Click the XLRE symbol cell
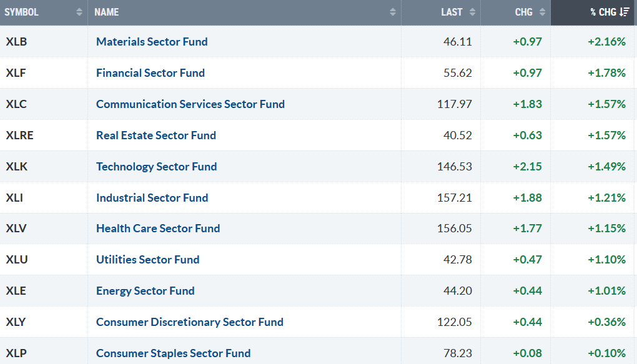637x364 pixels. point(19,135)
